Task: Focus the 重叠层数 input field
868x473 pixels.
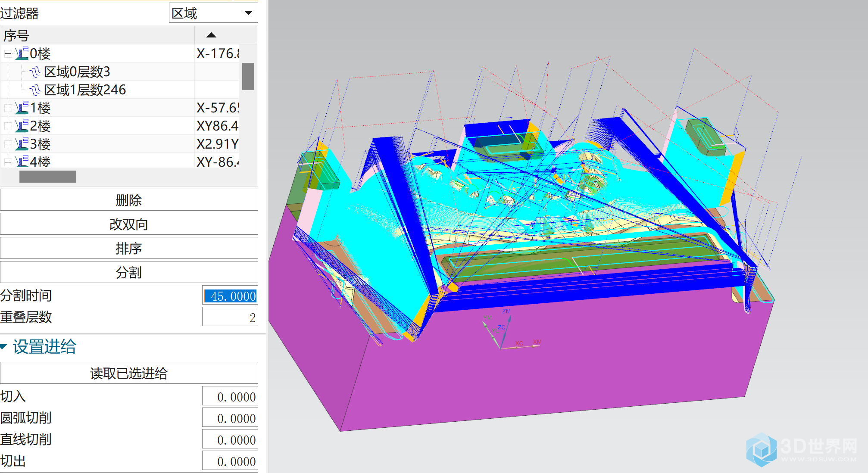Action: 230,317
